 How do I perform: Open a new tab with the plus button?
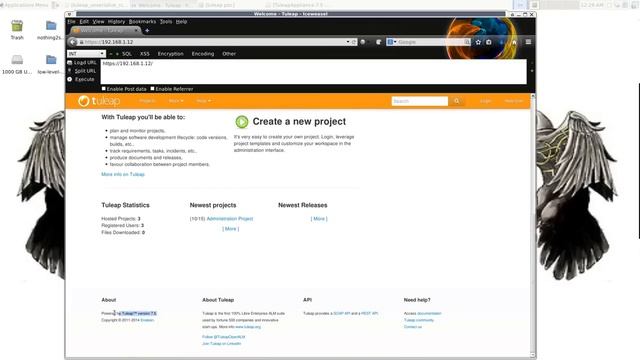147,31
